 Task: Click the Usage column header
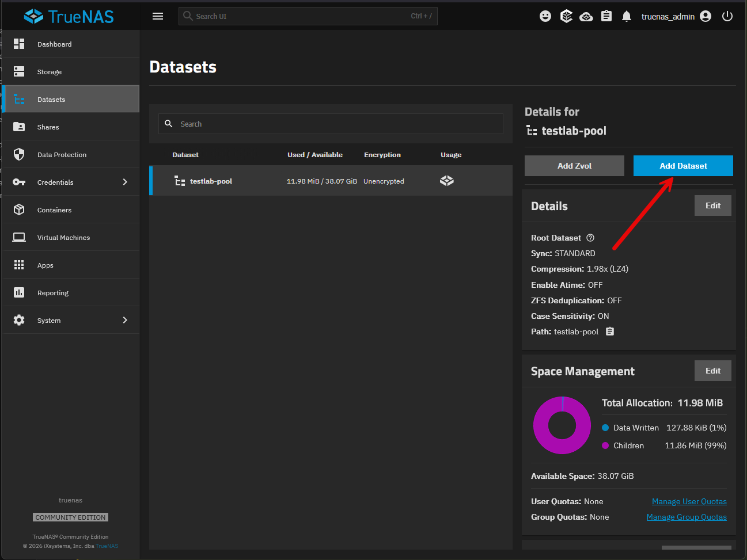click(451, 155)
